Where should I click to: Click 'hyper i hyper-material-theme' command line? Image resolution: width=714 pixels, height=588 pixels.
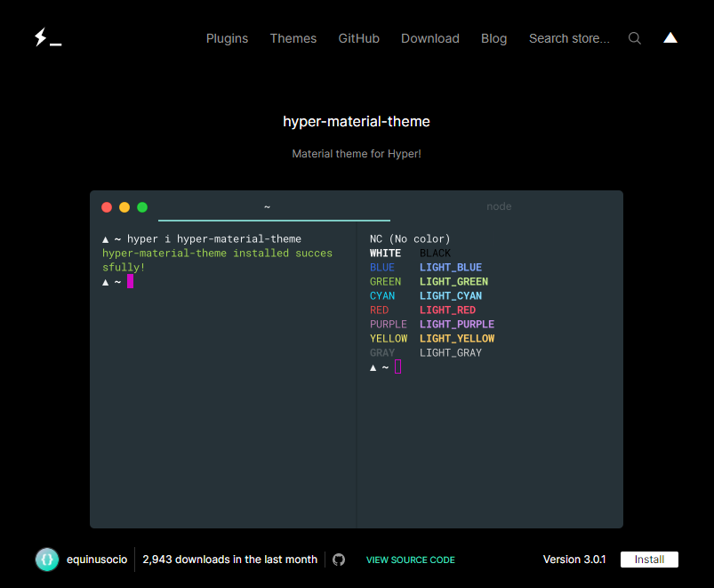(214, 238)
